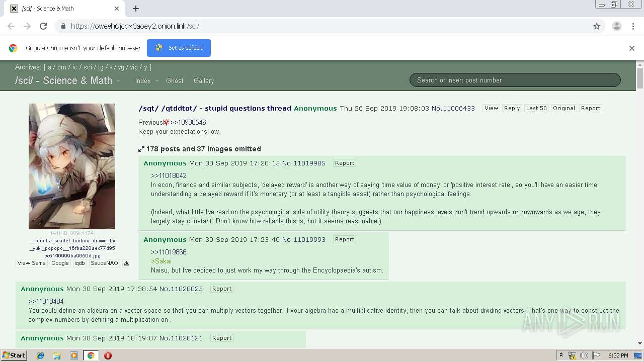
Task: Open the Ghost page
Action: coord(175,80)
